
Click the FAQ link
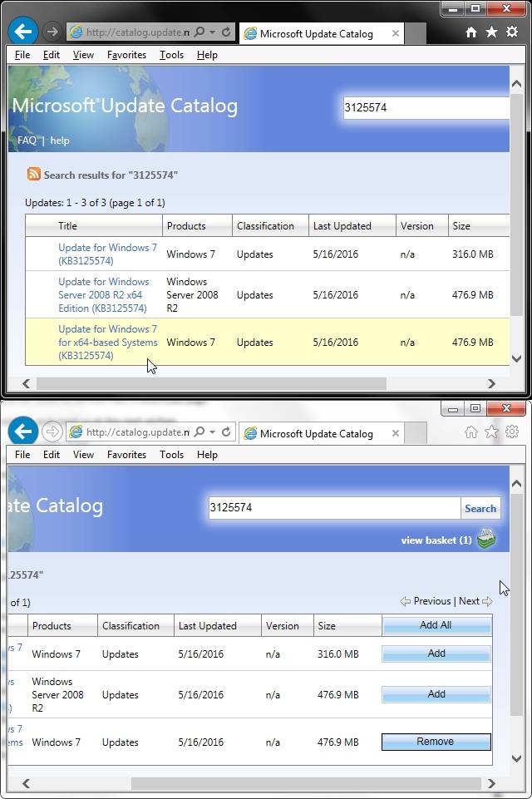(27, 141)
